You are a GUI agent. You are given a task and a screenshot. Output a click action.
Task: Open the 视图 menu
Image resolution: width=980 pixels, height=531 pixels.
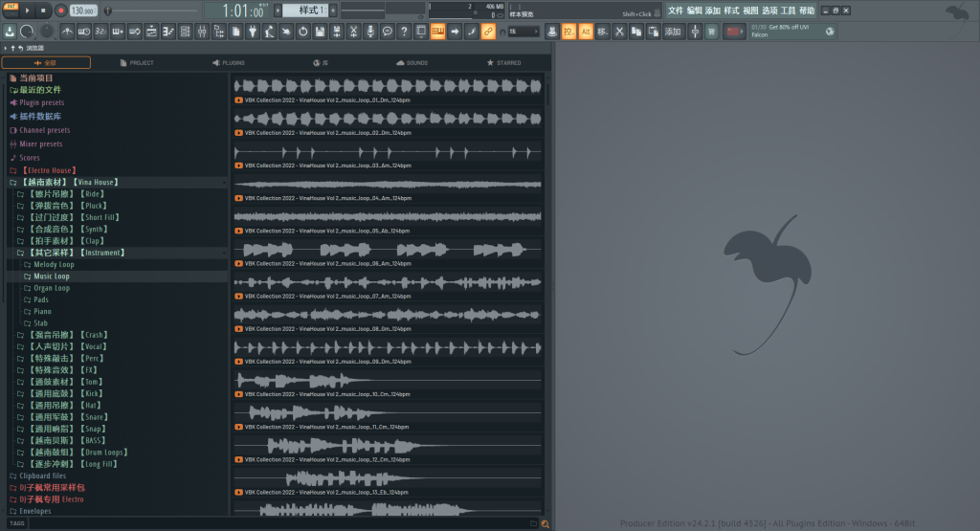(750, 11)
